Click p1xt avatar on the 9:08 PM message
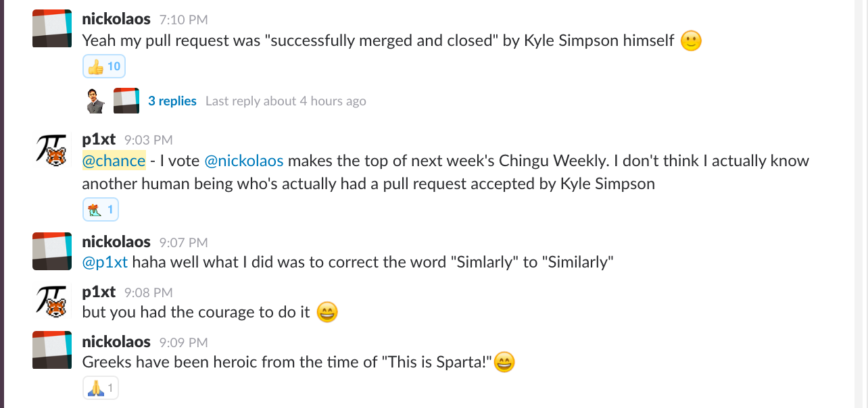 click(52, 301)
